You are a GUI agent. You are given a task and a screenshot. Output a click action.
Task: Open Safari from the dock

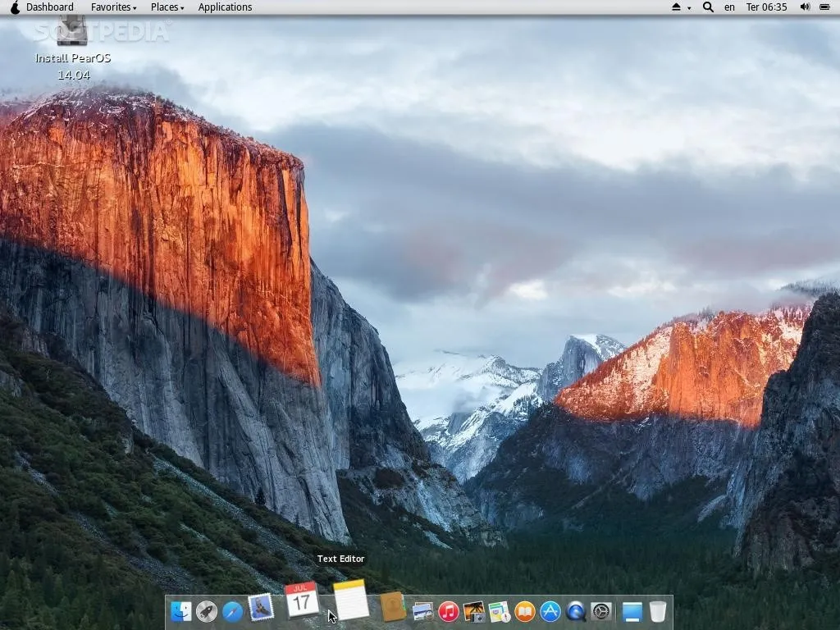coord(234,611)
